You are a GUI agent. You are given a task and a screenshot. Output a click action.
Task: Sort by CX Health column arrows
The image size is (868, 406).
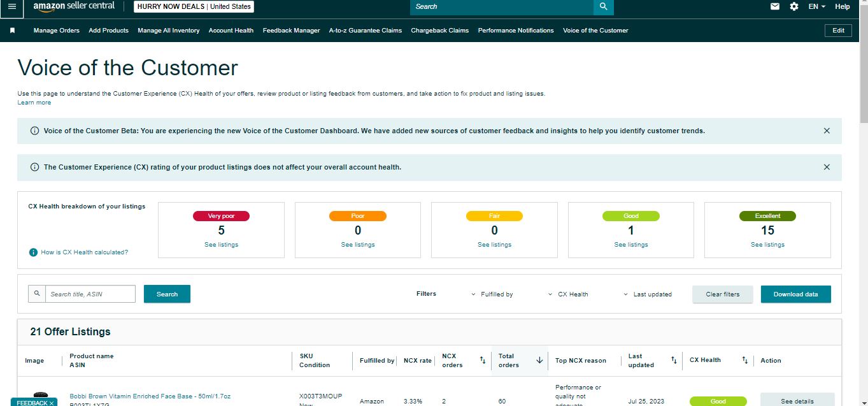[x=744, y=360]
